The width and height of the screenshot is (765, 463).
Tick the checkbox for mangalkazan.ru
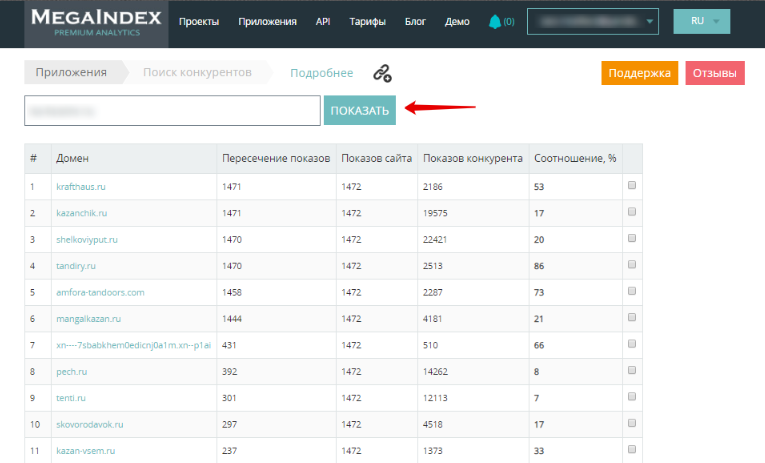coord(632,317)
